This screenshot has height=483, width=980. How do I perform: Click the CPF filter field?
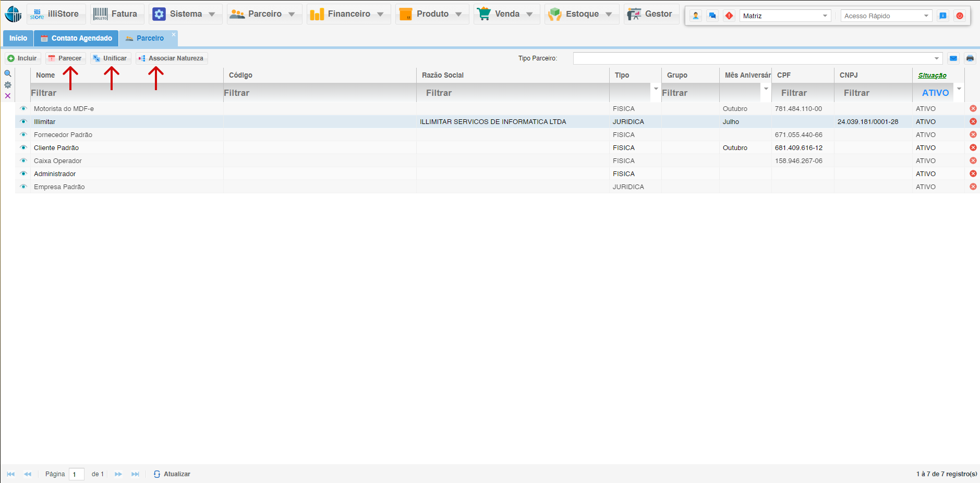pyautogui.click(x=803, y=93)
